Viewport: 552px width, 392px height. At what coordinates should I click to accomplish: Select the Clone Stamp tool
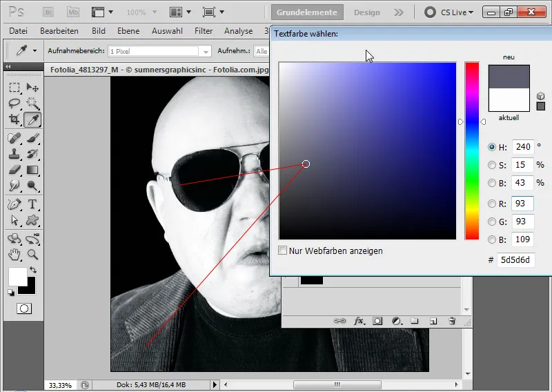(14, 154)
